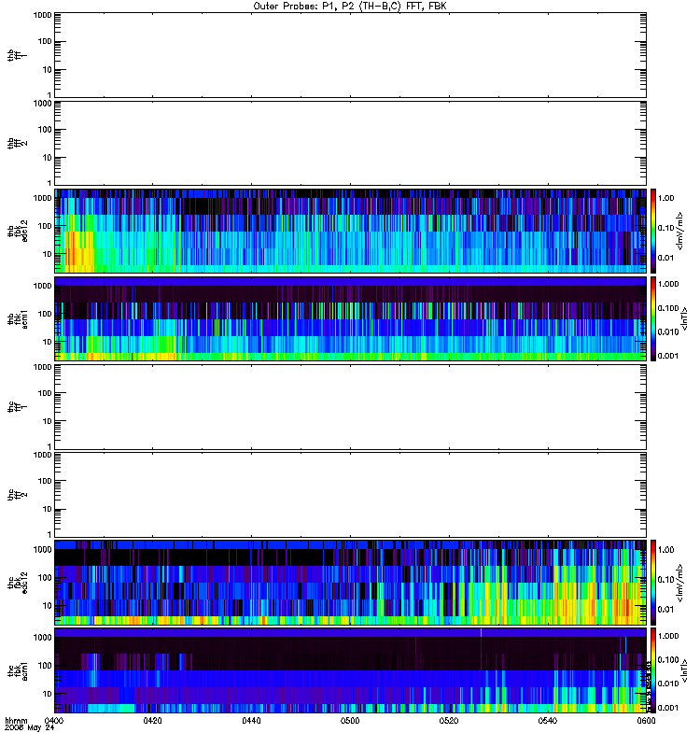Click the 0520 time axis label
Viewport: 700px width, 747px height.
[449, 720]
